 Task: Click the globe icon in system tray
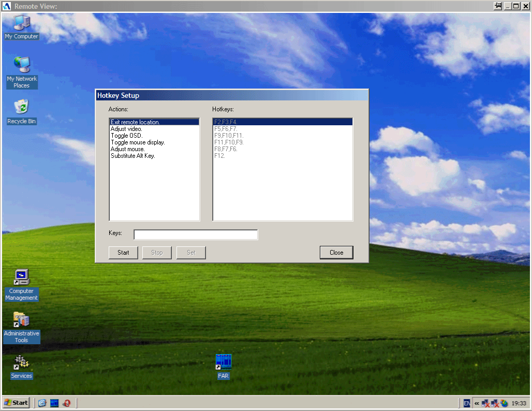504,403
